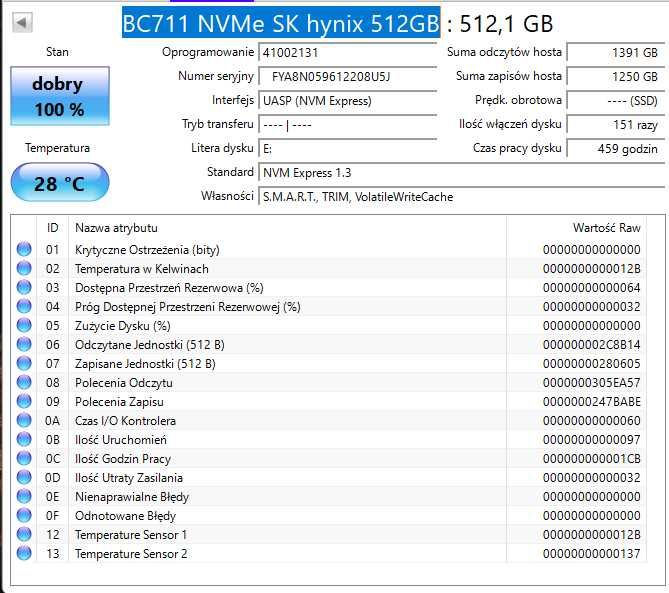This screenshot has width=669, height=593.
Task: Click status orb for Krytyczne Ostrzeżenia row
Action: (x=24, y=249)
